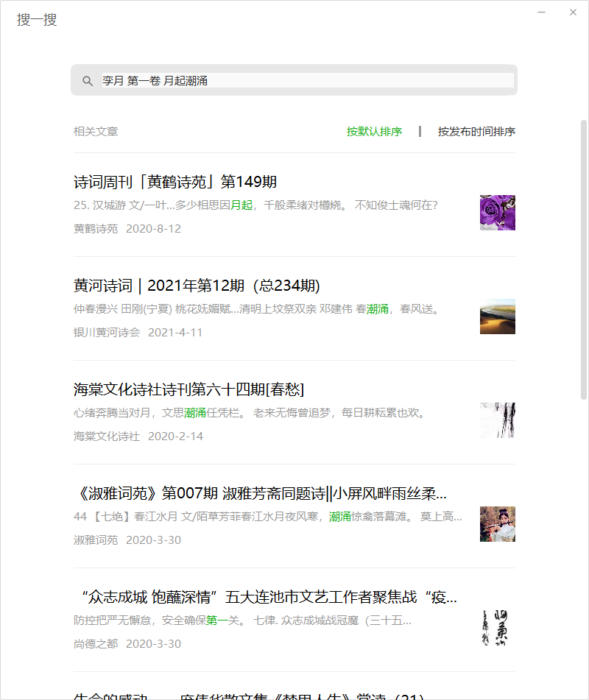Screen dimensions: 589x700
Task: Click the date 2021-4-11
Action: [175, 333]
